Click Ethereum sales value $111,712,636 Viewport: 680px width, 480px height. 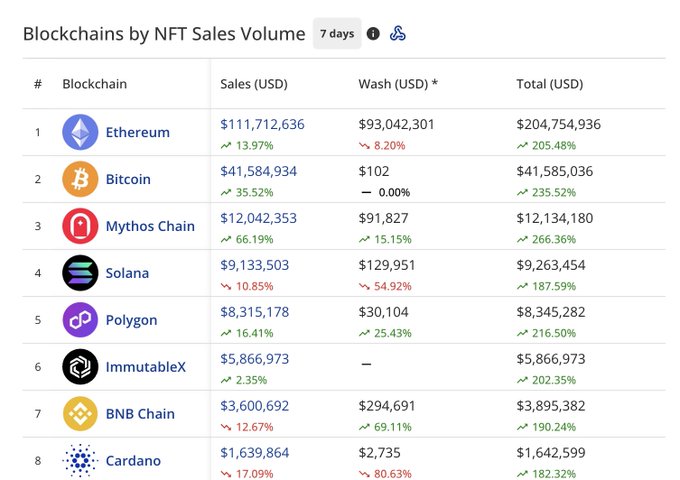pyautogui.click(x=262, y=124)
